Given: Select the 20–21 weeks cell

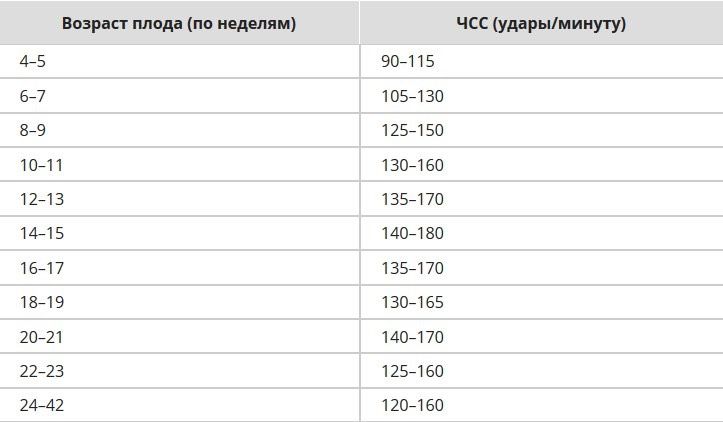Looking at the screenshot, I should (x=41, y=337).
